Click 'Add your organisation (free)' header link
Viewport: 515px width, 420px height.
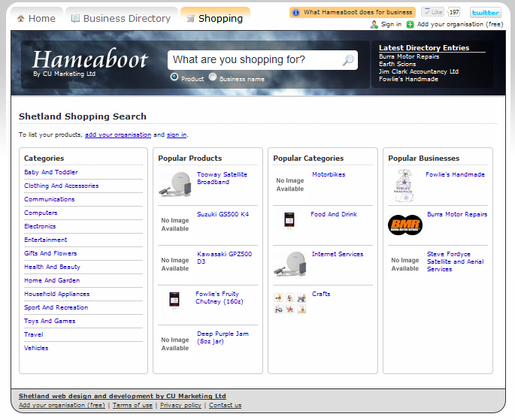point(460,24)
